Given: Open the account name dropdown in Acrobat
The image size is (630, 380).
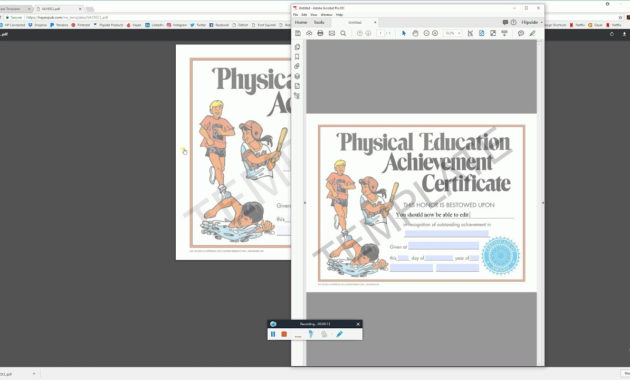Looking at the screenshot, I should [x=532, y=22].
